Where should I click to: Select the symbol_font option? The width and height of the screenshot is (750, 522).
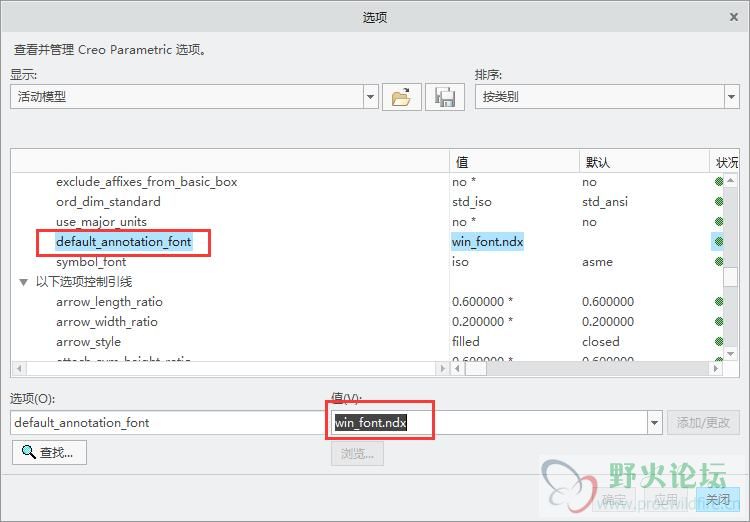(91, 262)
